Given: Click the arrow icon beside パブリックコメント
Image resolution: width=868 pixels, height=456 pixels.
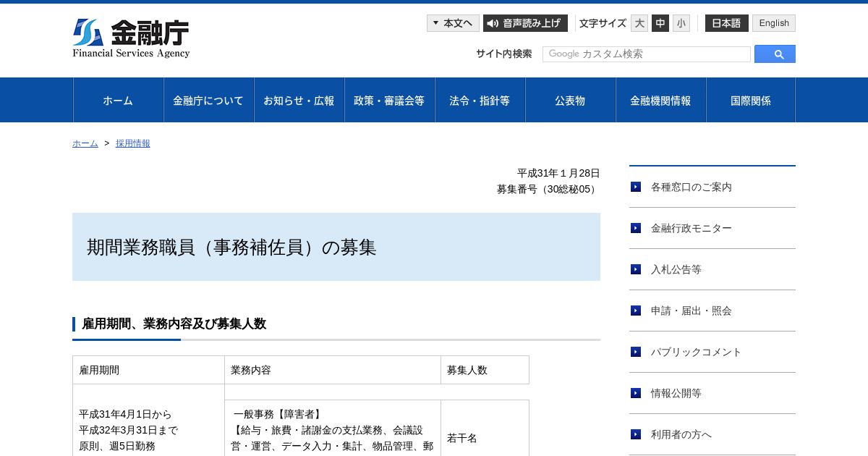Looking at the screenshot, I should 636,352.
